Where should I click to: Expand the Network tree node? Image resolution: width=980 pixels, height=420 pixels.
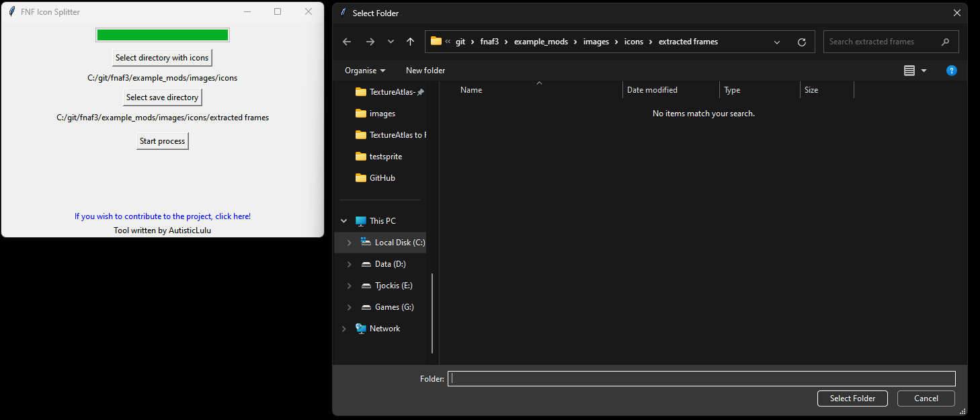click(x=344, y=329)
